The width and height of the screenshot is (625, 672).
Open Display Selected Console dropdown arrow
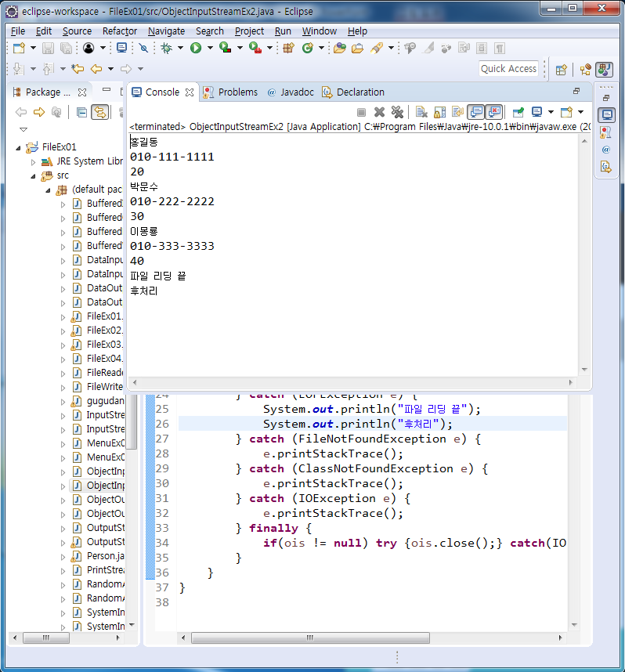551,112
